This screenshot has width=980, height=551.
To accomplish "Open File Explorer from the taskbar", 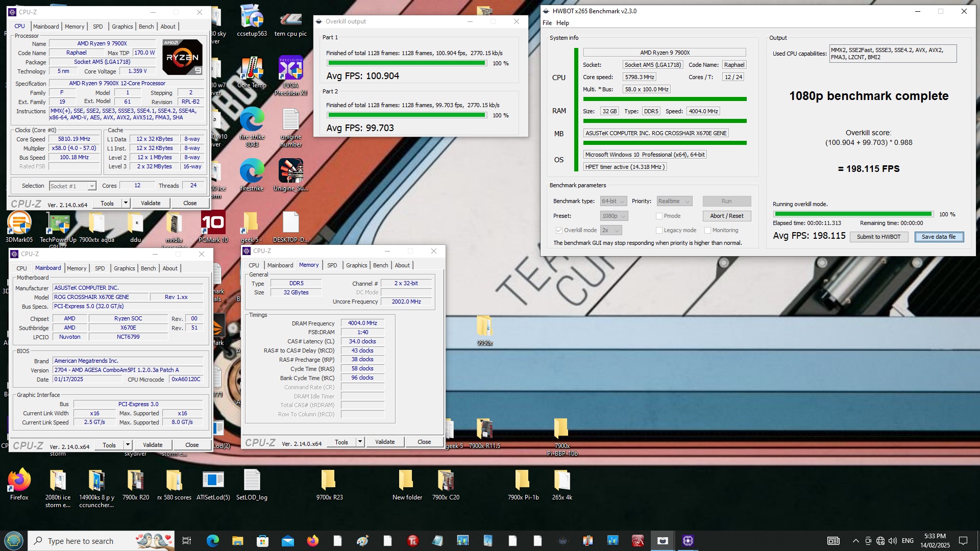I will point(238,541).
